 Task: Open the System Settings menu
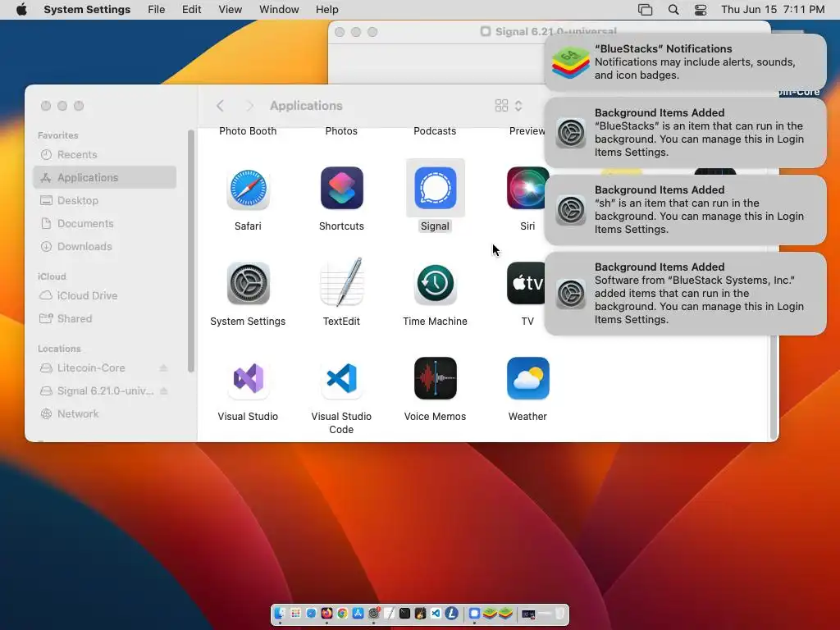pyautogui.click(x=87, y=10)
